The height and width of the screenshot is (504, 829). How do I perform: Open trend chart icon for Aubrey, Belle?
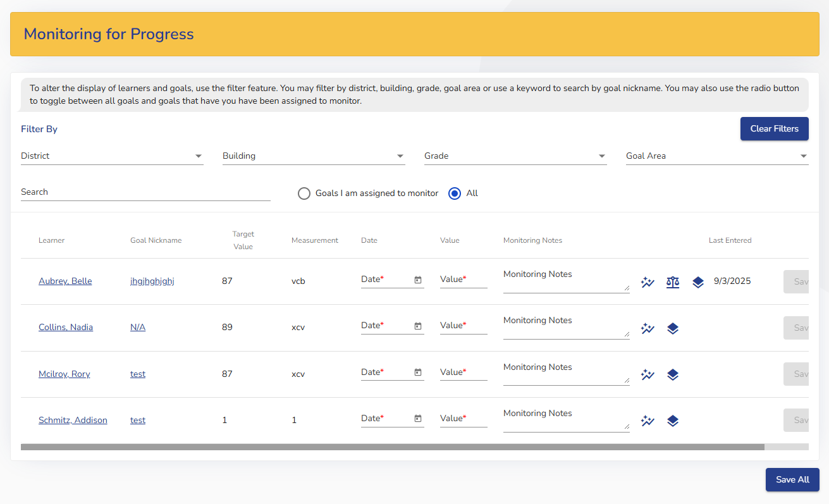click(x=647, y=282)
